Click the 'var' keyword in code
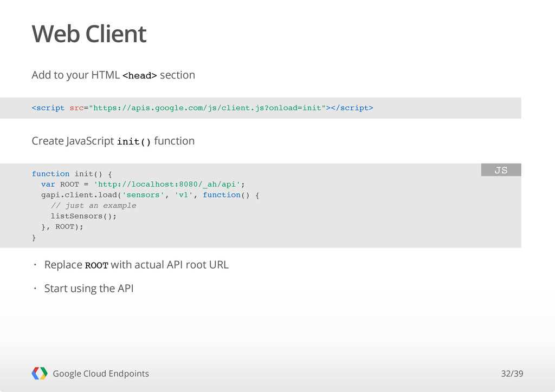Screen dimensions: 555x392 (48, 185)
